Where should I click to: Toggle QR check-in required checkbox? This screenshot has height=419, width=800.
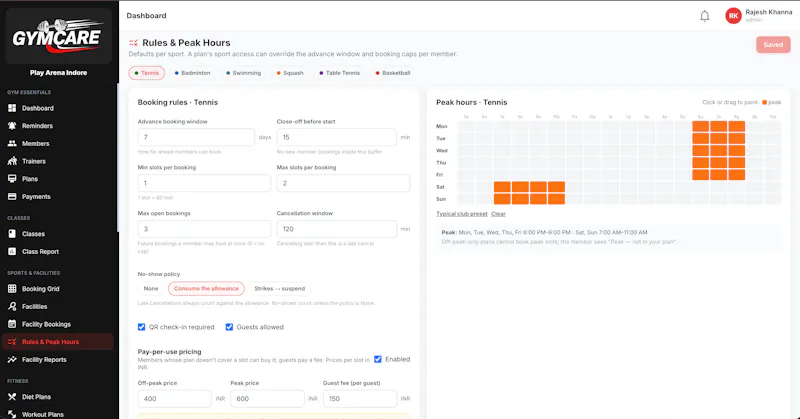(141, 327)
